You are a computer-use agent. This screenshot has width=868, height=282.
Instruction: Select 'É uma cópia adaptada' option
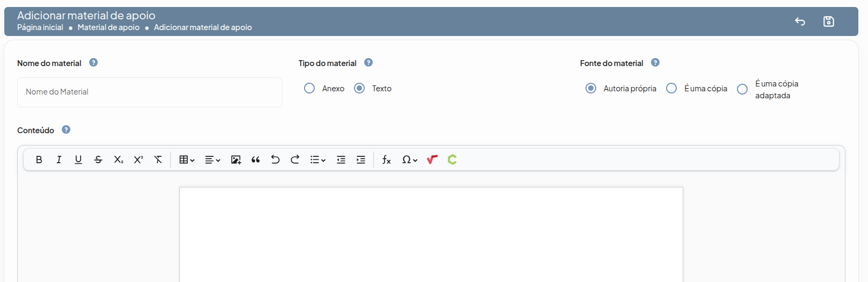(742, 89)
